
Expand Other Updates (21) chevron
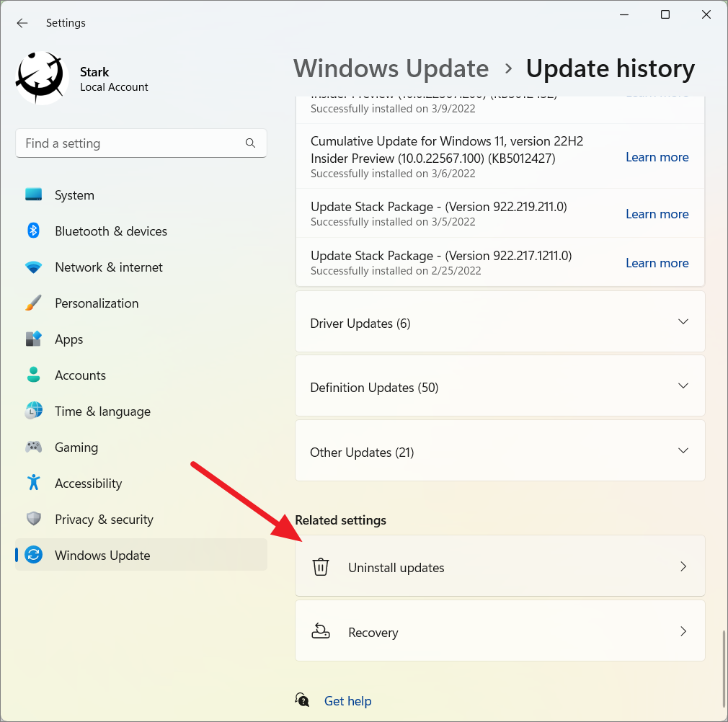point(683,450)
